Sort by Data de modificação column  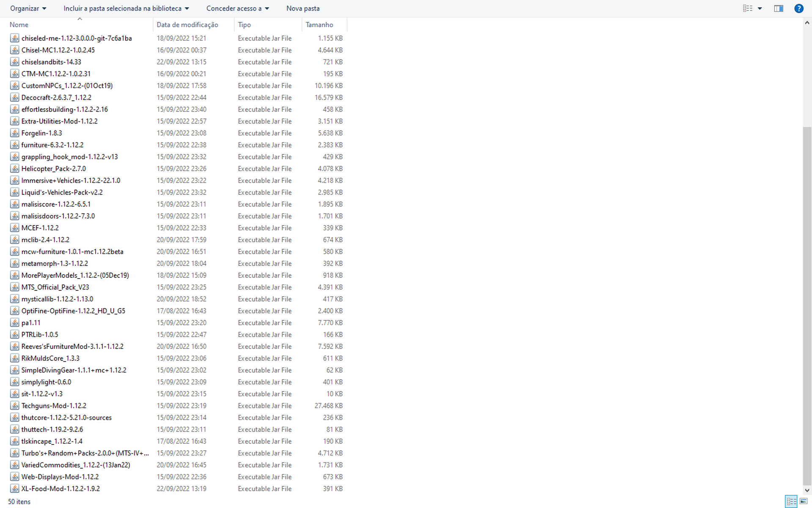[187, 25]
